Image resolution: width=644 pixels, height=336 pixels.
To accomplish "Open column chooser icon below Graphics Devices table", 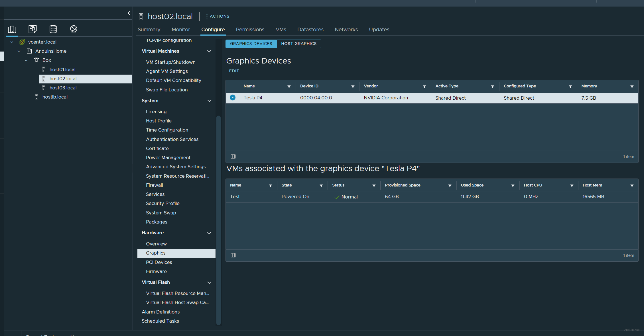I will (233, 156).
